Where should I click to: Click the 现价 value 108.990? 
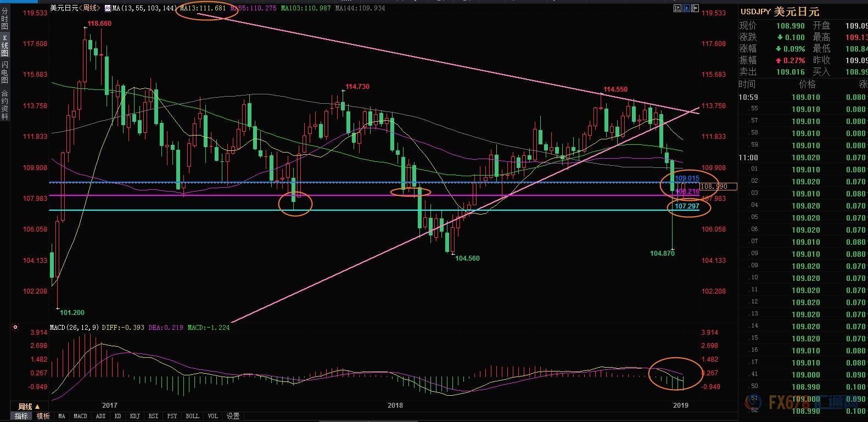[x=790, y=26]
